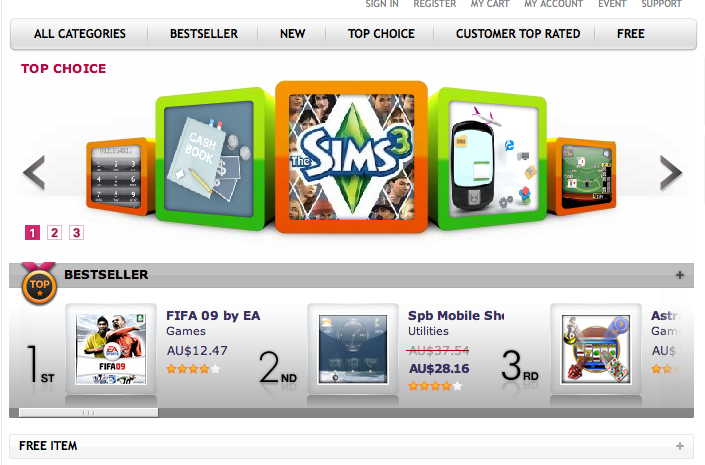Viewport: 705px width, 465px height.
Task: Open the All Categories menu
Action: 80,34
